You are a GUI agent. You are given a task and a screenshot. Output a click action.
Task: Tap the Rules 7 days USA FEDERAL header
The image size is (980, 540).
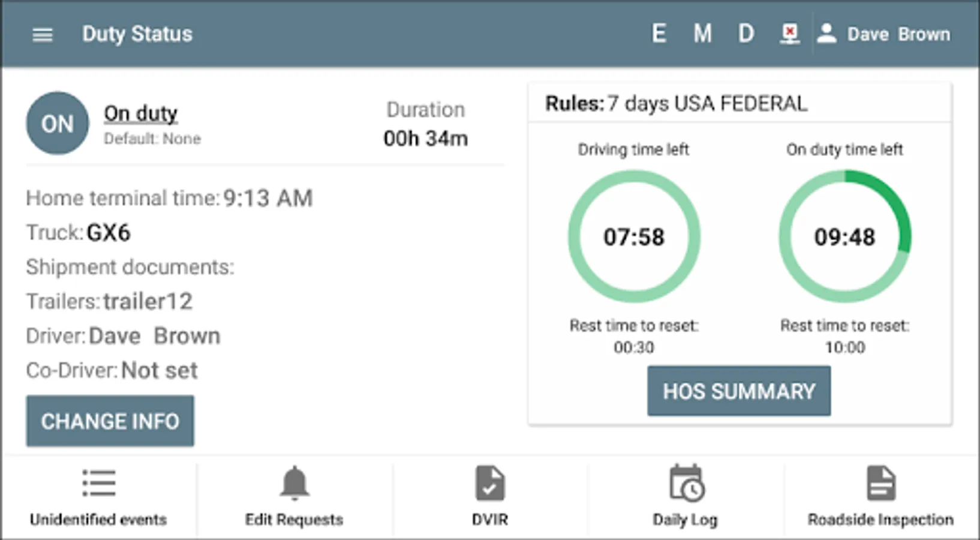coord(677,103)
